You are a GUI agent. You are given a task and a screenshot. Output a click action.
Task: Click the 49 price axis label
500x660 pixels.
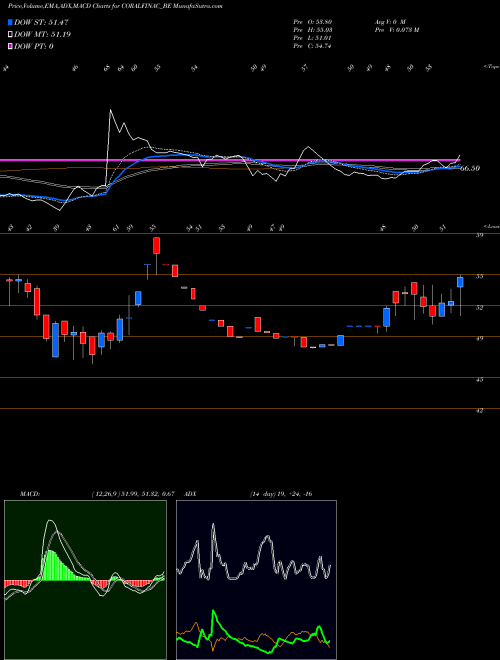pos(479,338)
